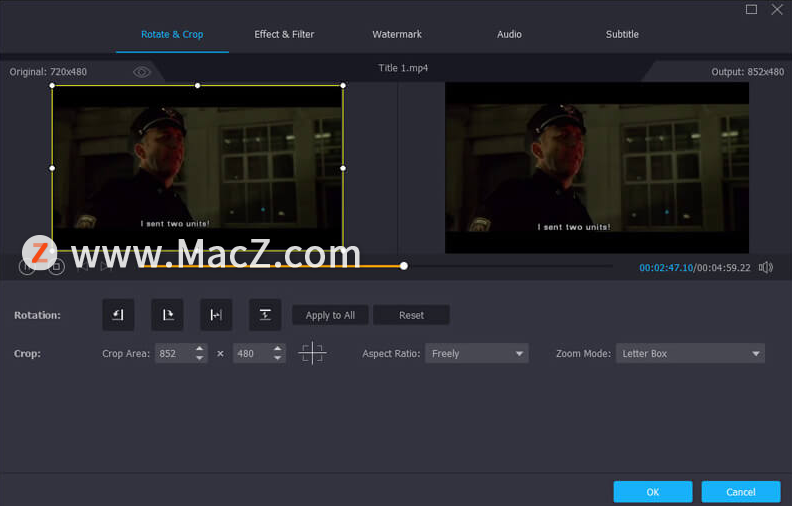
Task: Click the Output: 852x480 label
Action: 748,72
